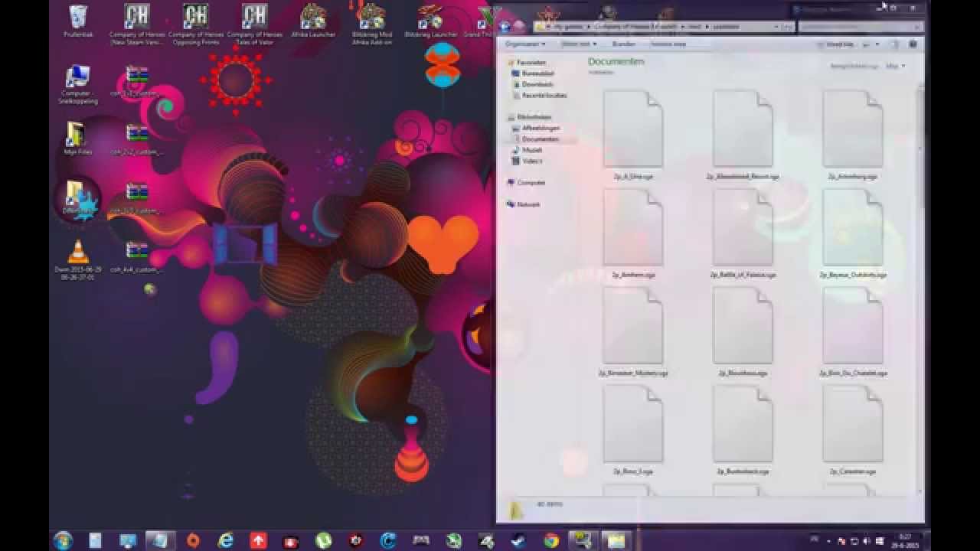
Task: Select Muziek in the navigation pane
Action: 531,151
